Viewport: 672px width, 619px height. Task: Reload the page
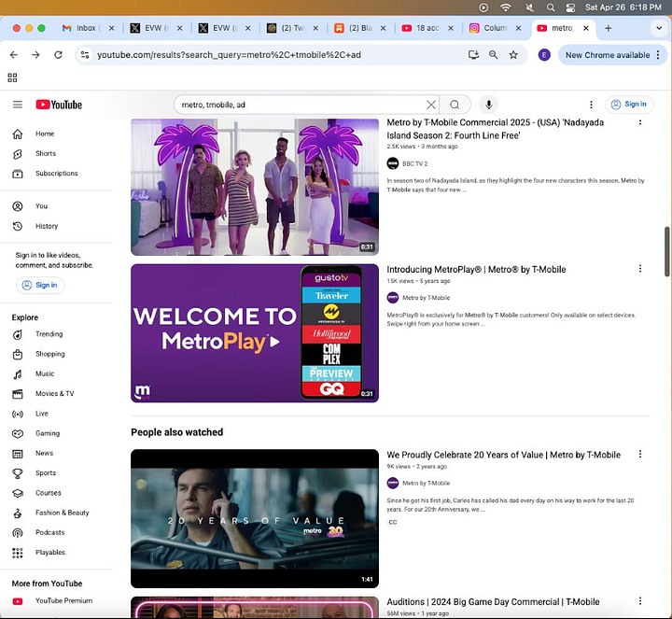[58, 55]
